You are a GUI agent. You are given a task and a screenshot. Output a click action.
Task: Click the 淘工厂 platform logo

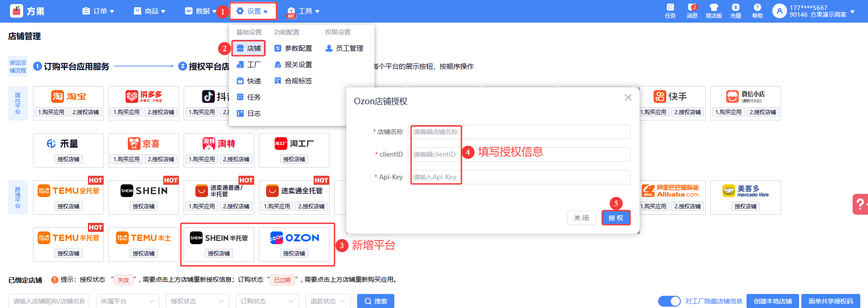[294, 144]
